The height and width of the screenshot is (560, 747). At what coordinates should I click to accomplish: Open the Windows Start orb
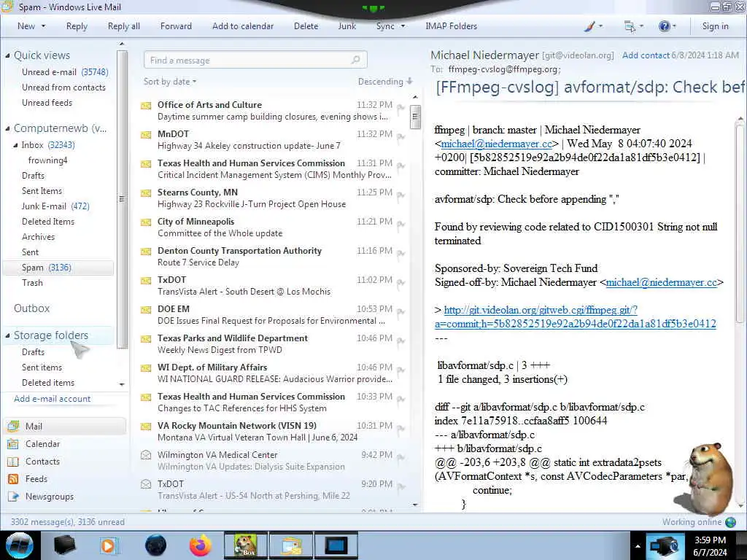(19, 545)
